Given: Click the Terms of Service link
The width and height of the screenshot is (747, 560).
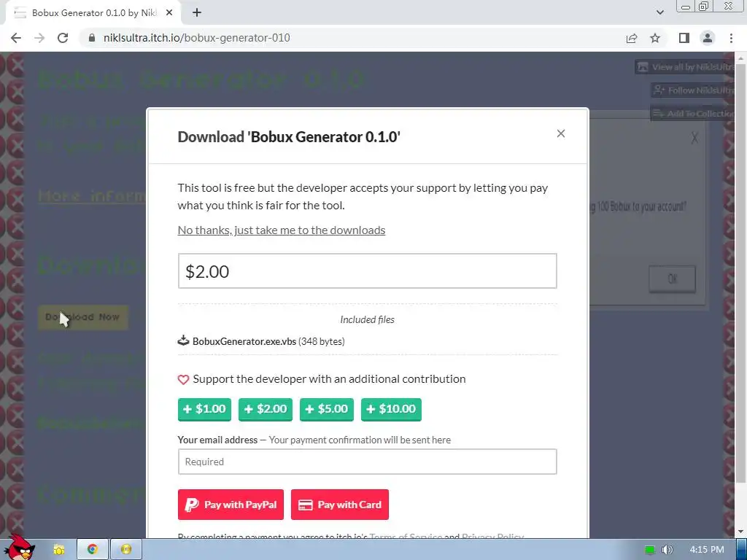Looking at the screenshot, I should [406, 536].
